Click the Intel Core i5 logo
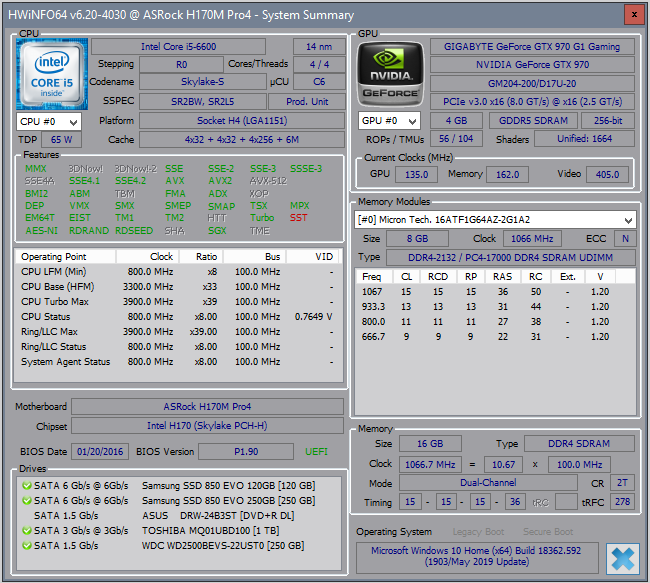 pos(52,74)
